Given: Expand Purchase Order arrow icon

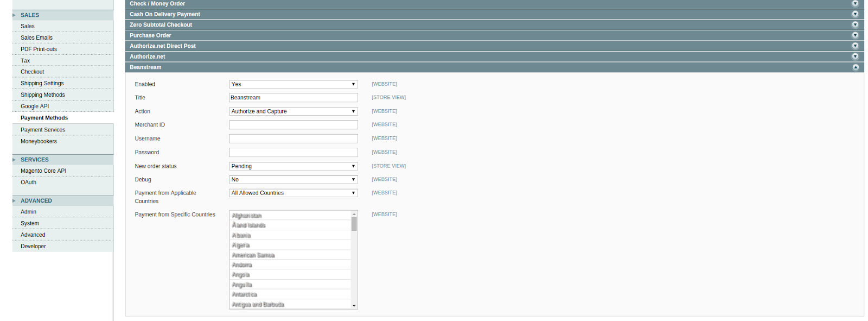Looking at the screenshot, I should point(855,35).
